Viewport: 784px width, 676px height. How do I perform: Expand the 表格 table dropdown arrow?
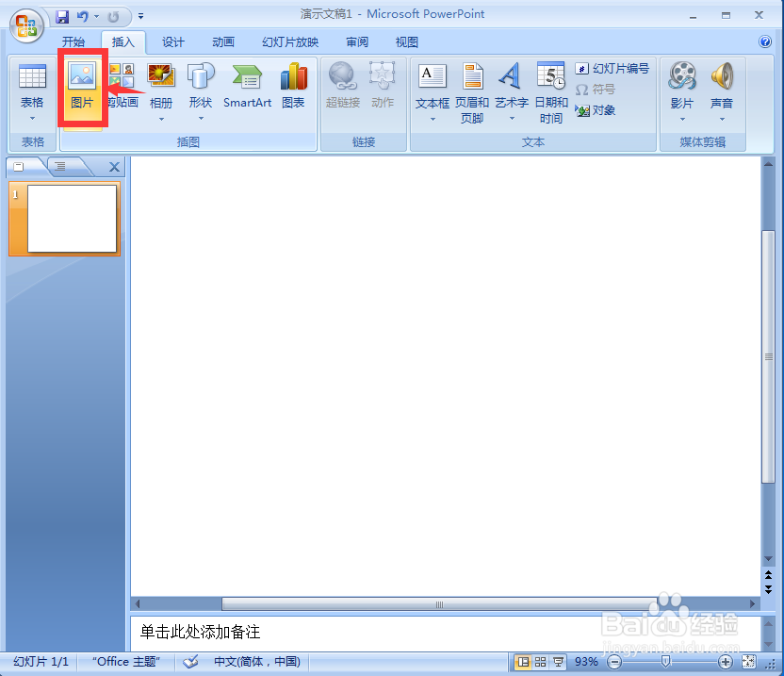tap(32, 119)
